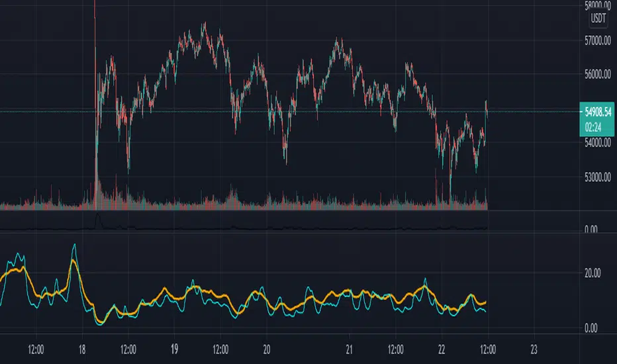Open the USDT currency selector
Viewport: 617px width, 364px height.
598,18
